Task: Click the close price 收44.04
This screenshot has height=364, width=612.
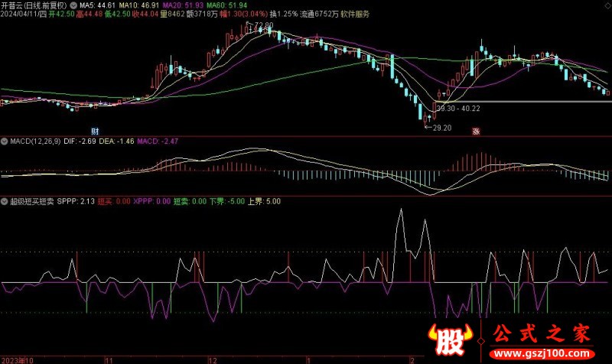Action: 145,14
